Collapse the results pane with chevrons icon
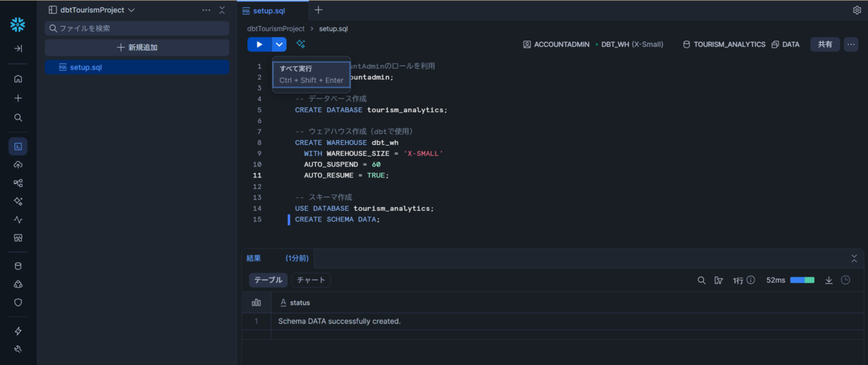868x365 pixels. (x=854, y=258)
